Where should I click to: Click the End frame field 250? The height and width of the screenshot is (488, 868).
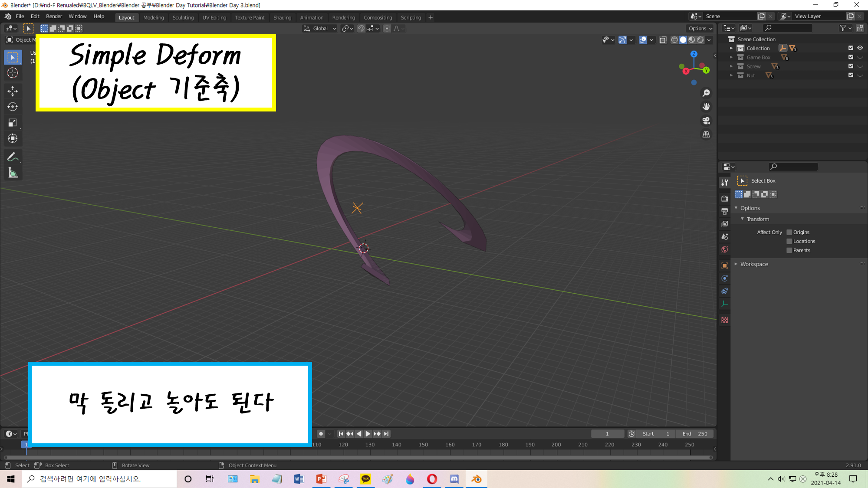[x=695, y=434]
